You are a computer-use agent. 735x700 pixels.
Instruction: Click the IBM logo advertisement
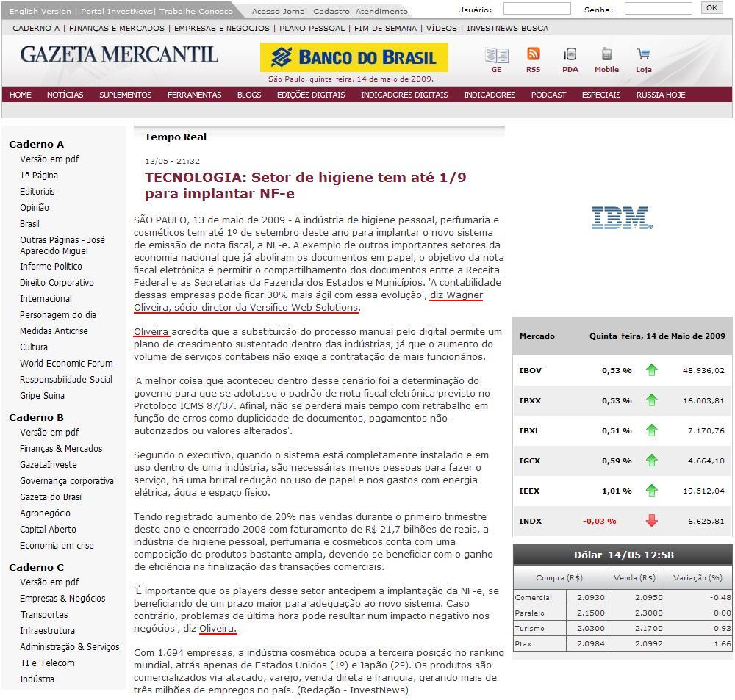click(x=622, y=217)
